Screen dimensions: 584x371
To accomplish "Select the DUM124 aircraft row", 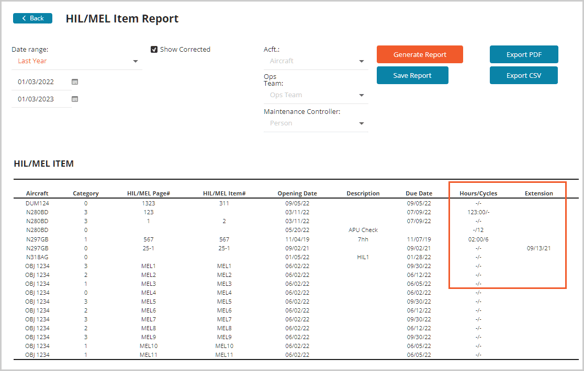I will [296, 203].
